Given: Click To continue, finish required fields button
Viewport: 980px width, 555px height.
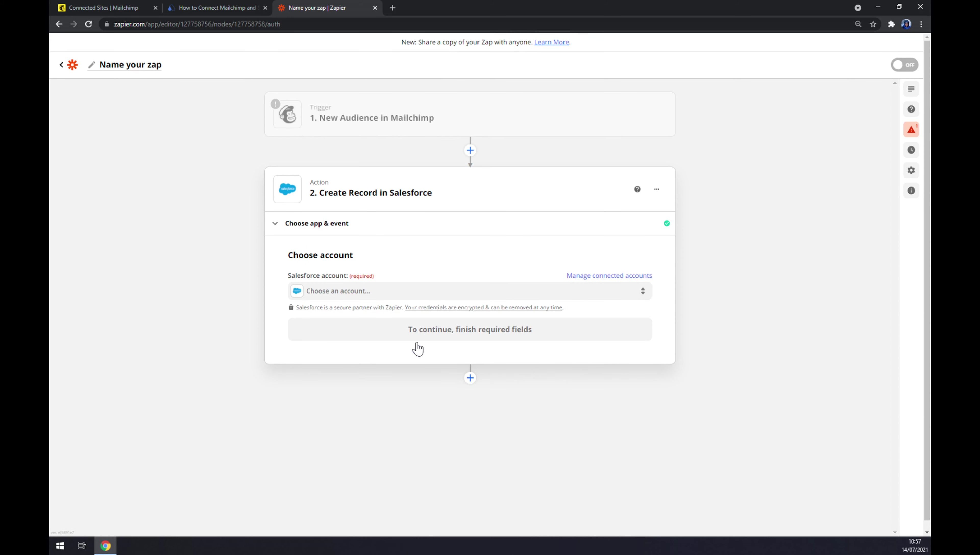Looking at the screenshot, I should point(470,329).
